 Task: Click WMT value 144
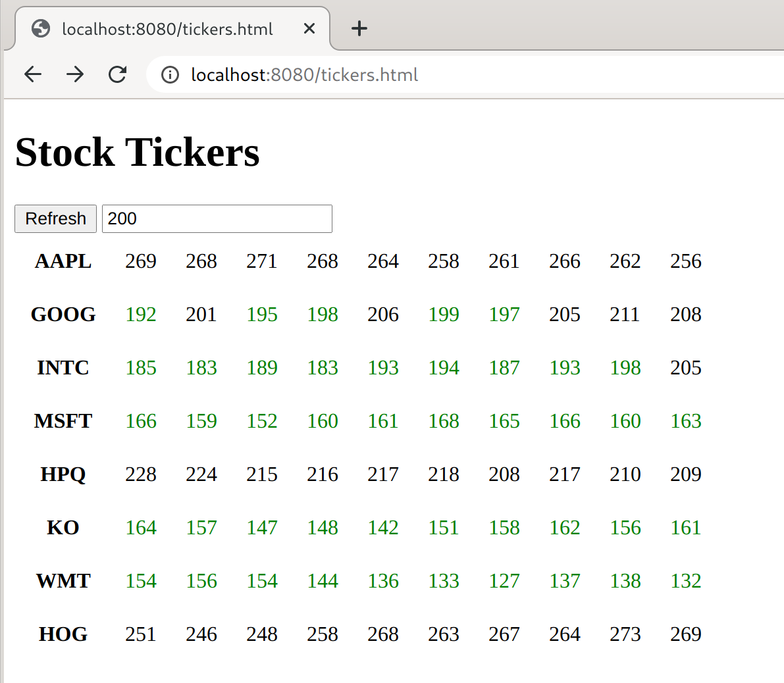[x=323, y=580]
